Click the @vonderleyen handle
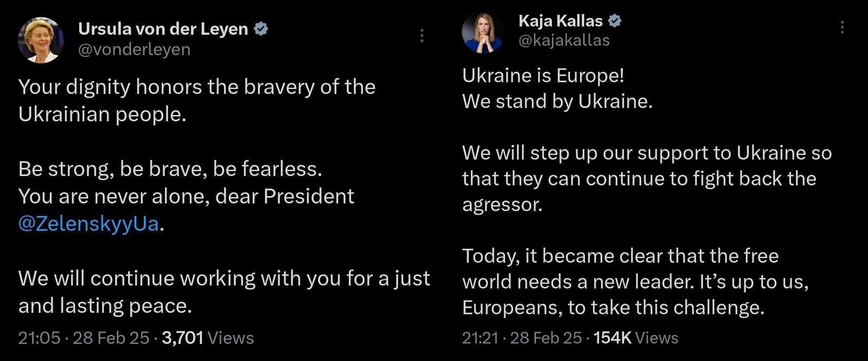 click(x=134, y=49)
